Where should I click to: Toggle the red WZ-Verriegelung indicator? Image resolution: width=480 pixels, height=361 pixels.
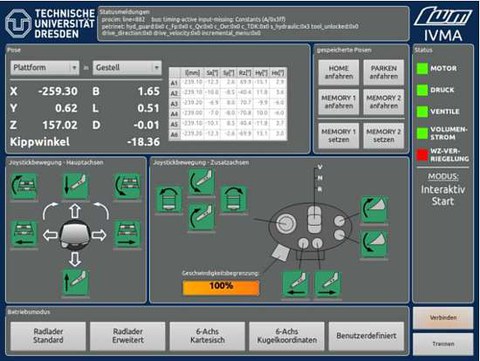(422, 155)
